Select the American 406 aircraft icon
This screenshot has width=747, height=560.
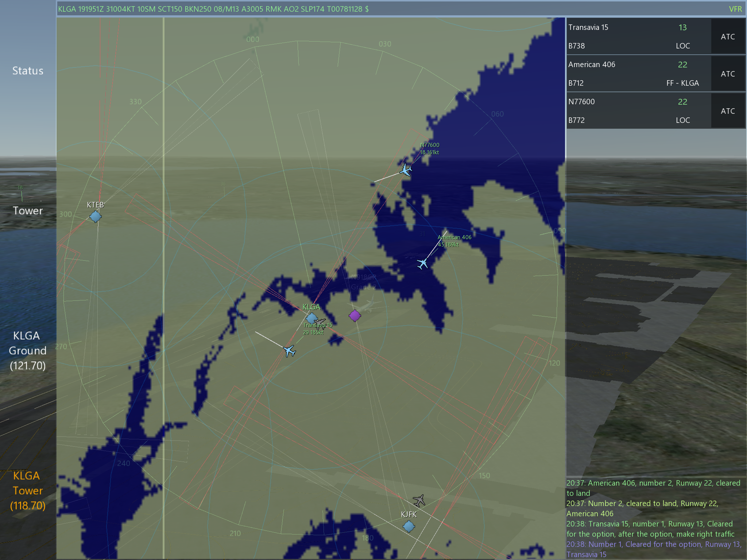pyautogui.click(x=422, y=263)
